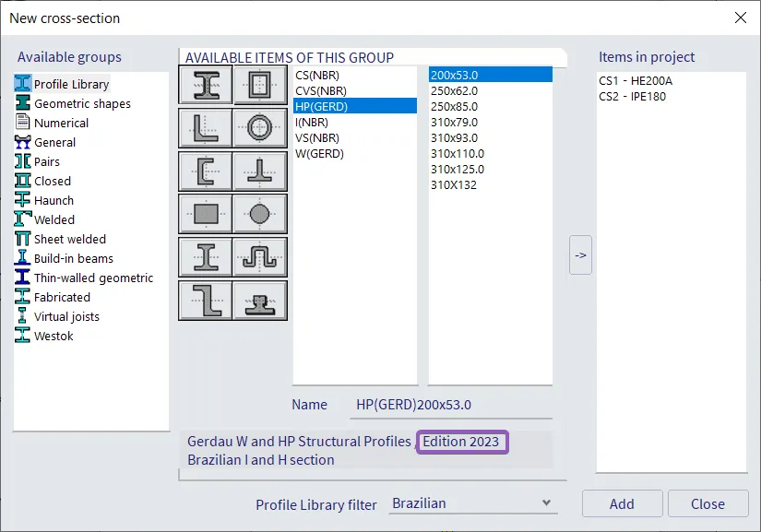Choose W(GERD) from the profile family list
Image resolution: width=761 pixels, height=532 pixels.
pos(319,154)
